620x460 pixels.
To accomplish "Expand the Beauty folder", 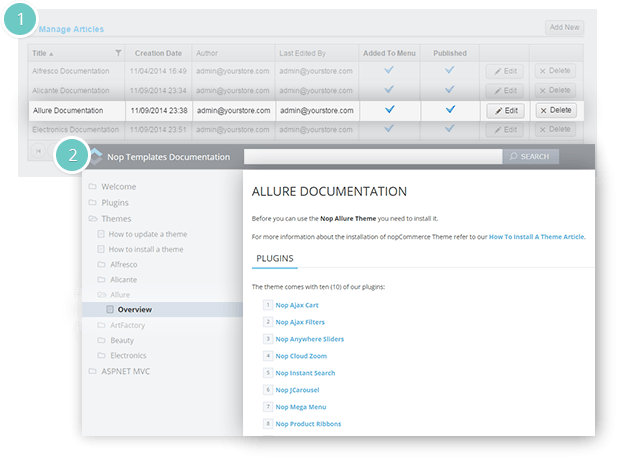I will (116, 341).
